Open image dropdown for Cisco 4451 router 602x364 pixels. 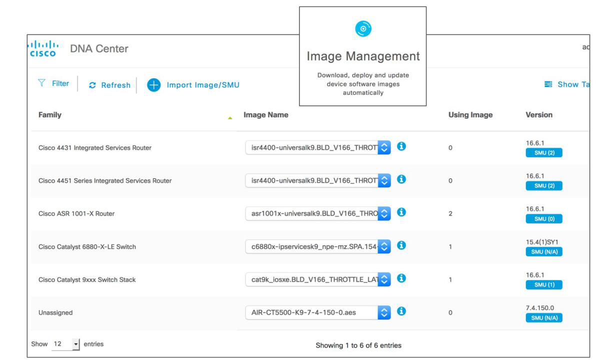[318, 181]
